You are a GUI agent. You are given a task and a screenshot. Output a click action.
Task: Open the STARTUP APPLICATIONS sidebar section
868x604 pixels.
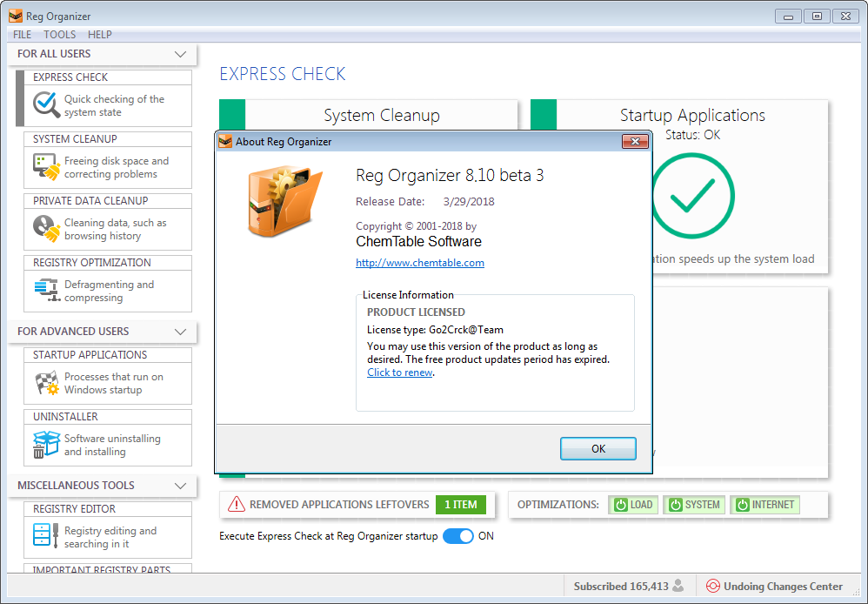[x=108, y=376]
